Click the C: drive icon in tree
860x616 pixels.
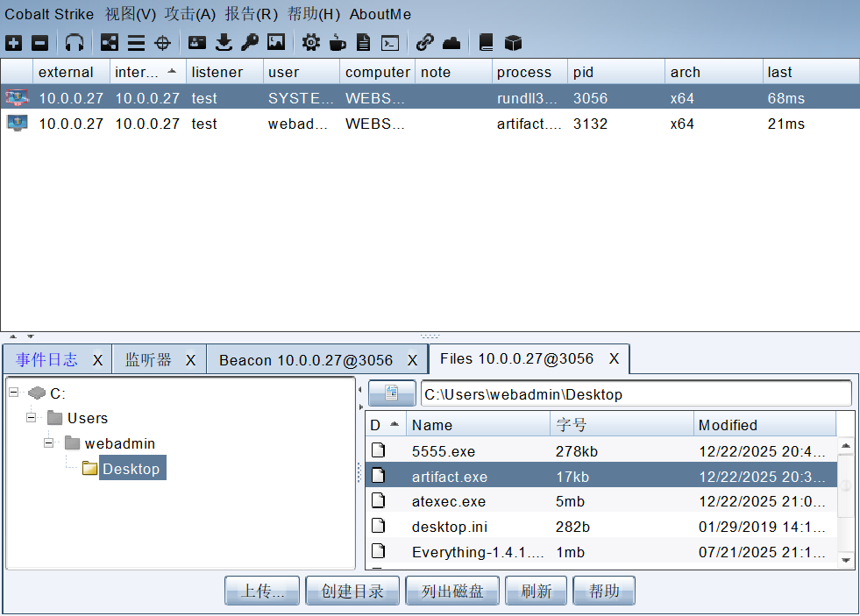tap(37, 393)
